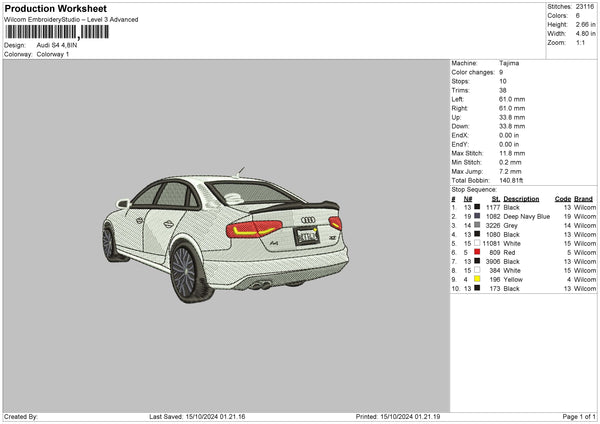This screenshot has width=600, height=424.
Task: Click the black swatch in stop 10
Action: tap(477, 288)
